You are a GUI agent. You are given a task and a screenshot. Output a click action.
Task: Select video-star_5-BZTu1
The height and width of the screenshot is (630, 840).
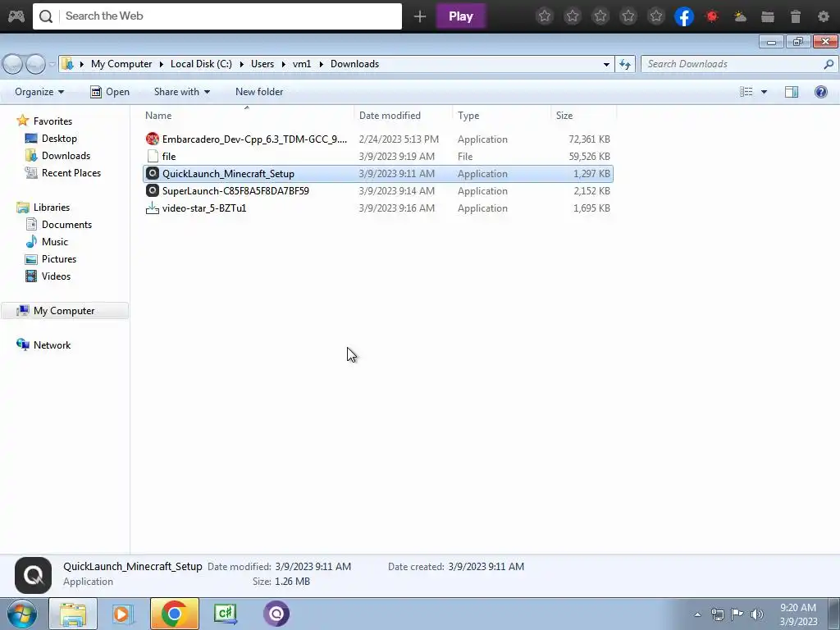coord(377,208)
